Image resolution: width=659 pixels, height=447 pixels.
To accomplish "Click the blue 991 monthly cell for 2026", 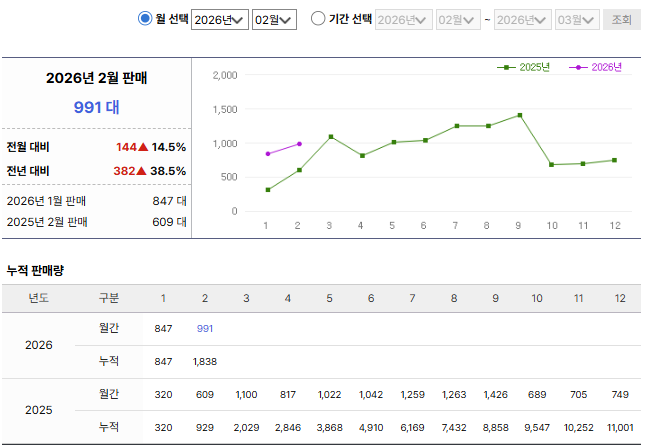I will pos(205,329).
